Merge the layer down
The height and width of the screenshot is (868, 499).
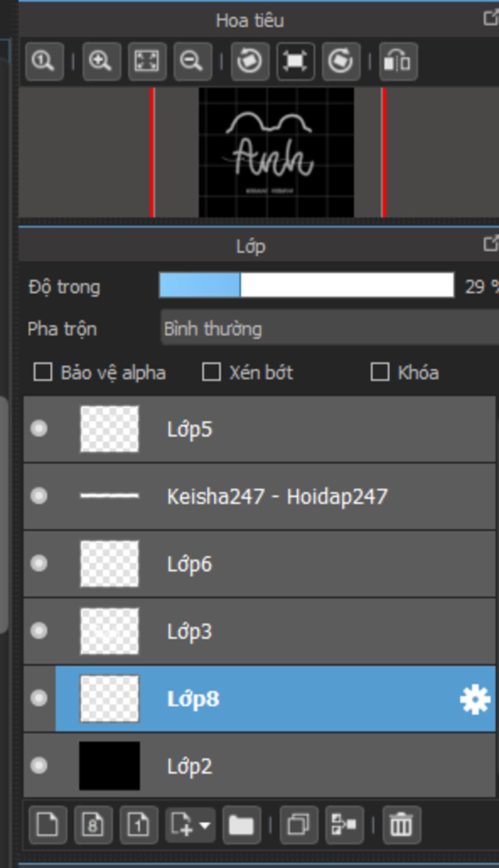pyautogui.click(x=345, y=825)
